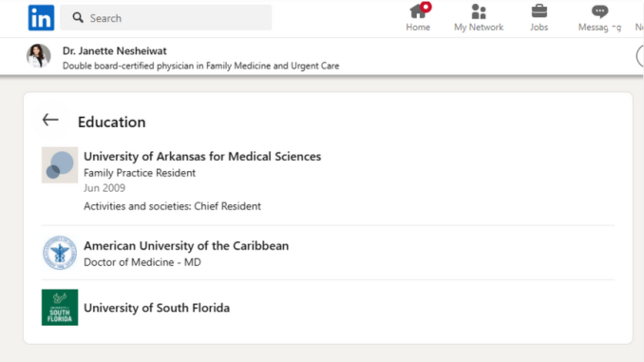This screenshot has height=362, width=644.
Task: Open the Messaging chat icon
Action: 599,11
